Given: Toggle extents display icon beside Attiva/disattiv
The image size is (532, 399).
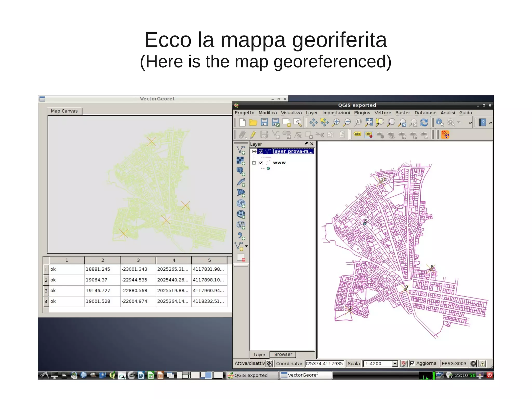Looking at the screenshot, I should 269,364.
